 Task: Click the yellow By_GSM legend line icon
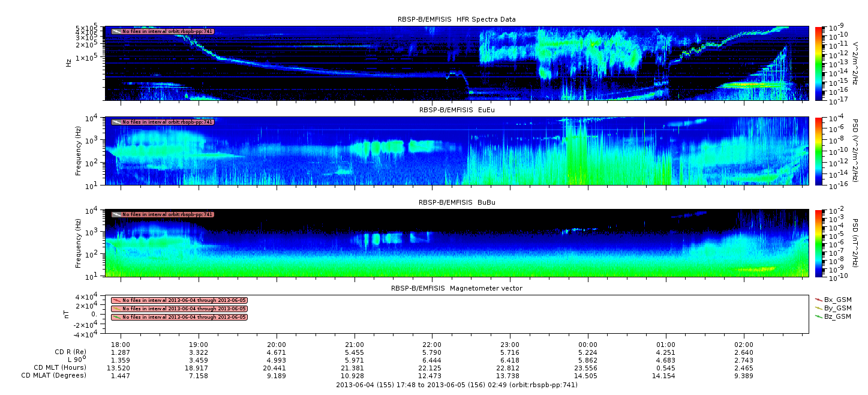[x=818, y=307]
